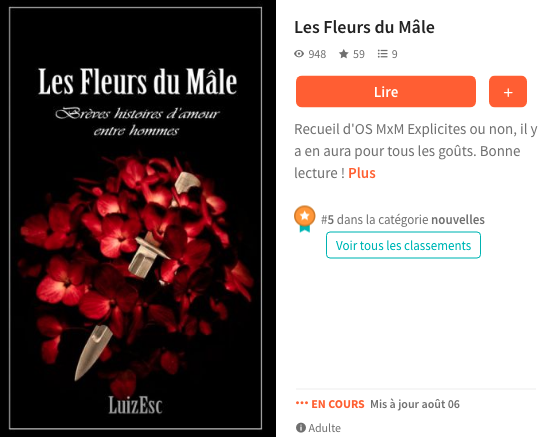The width and height of the screenshot is (551, 437).
Task: Click the orange Lire button
Action: tap(386, 92)
